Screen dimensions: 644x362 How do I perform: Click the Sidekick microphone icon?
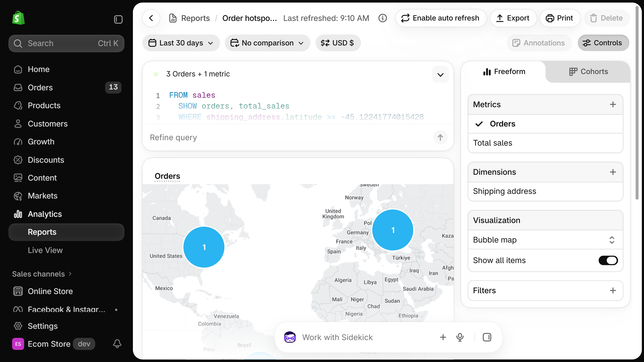pyautogui.click(x=460, y=337)
